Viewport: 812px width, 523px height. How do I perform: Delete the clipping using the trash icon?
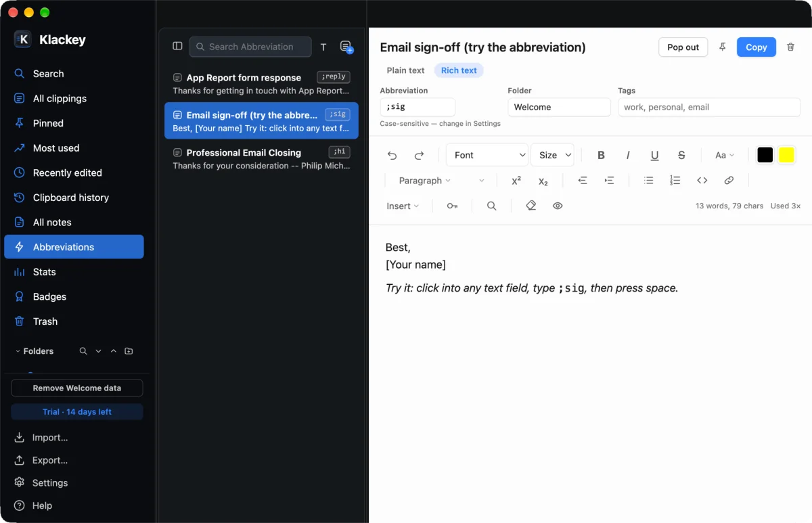coord(790,47)
